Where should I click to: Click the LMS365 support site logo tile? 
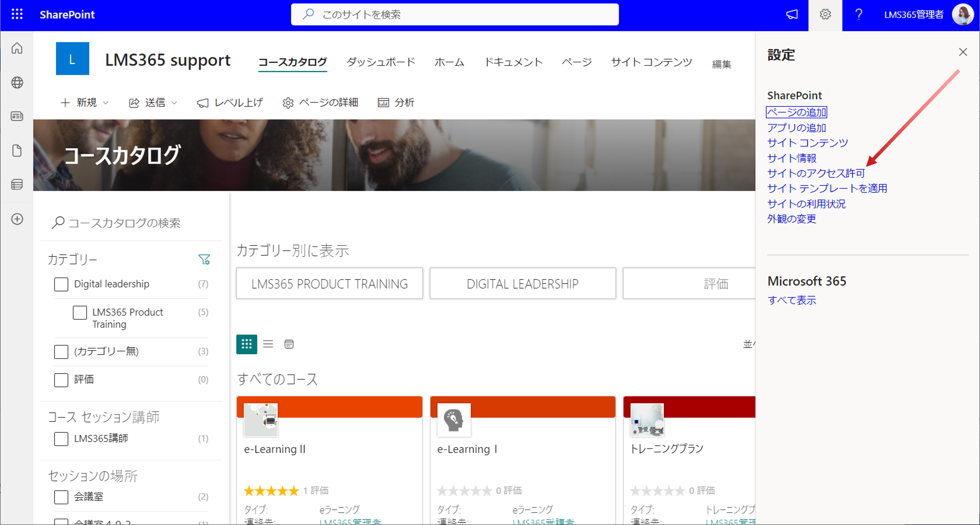click(73, 59)
